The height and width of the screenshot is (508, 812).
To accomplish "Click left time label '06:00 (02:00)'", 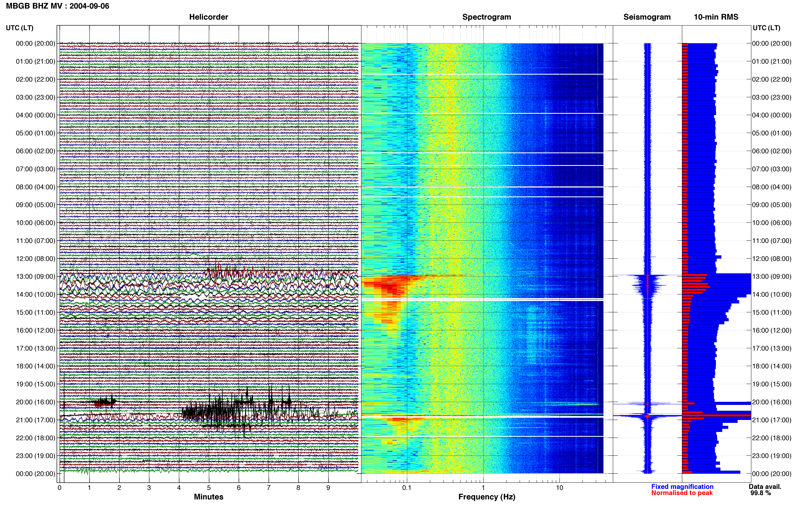I will [x=36, y=151].
